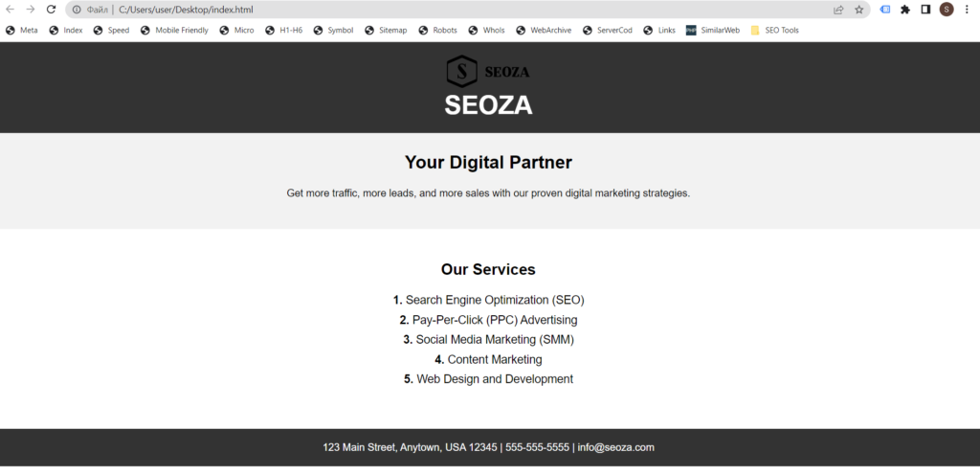This screenshot has width=980, height=475.
Task: Open the profile avatar menu
Action: coord(947,10)
